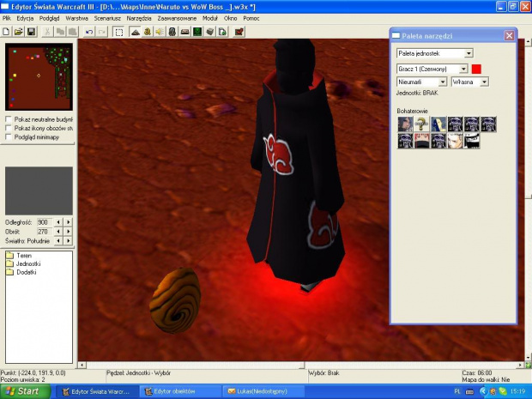The image size is (532, 399).
Task: Click the Odległość value field showing 900
Action: pyautogui.click(x=45, y=222)
